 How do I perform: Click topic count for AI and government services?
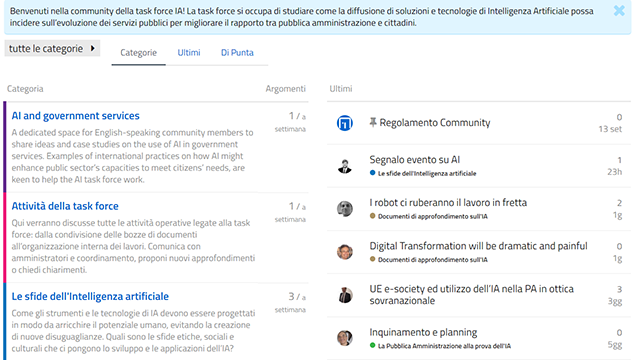pos(290,122)
